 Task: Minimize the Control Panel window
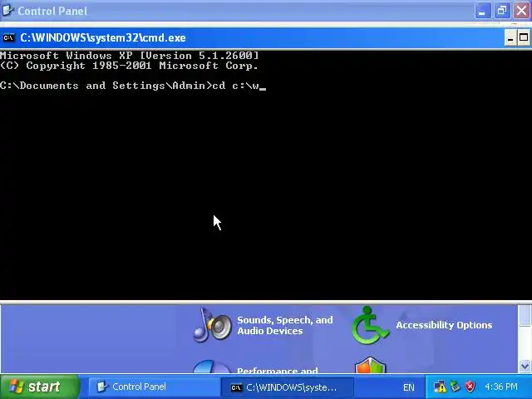(x=482, y=11)
